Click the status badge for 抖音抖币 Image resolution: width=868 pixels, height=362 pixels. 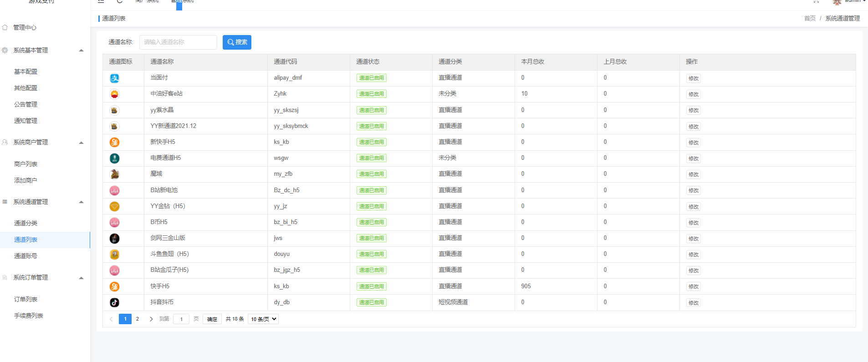coord(371,302)
